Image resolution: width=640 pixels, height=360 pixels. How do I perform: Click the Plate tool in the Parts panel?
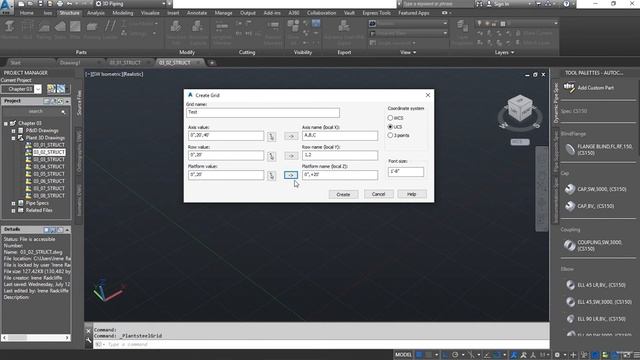(x=75, y=29)
